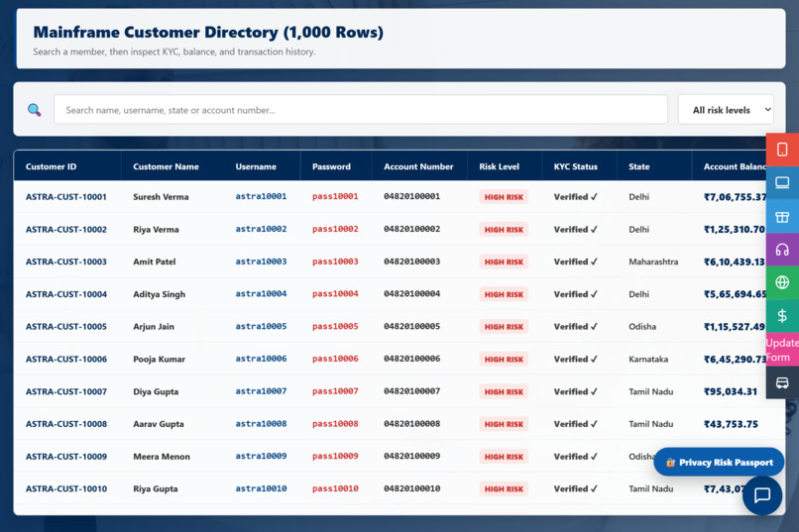Select customer ID ASTRA-CUST-10008
The height and width of the screenshot is (532, 799).
pos(66,424)
